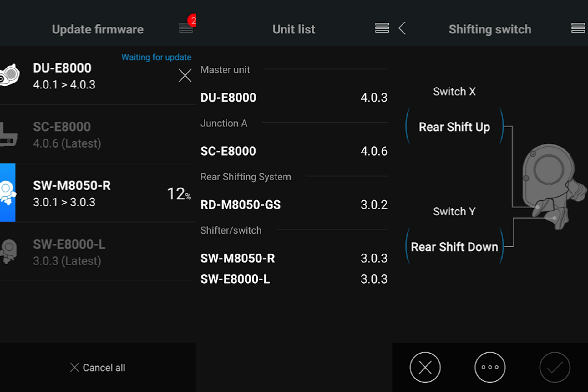Click the SW-M8050-R shifter icon
The width and height of the screenshot is (588, 392).
pos(8,193)
